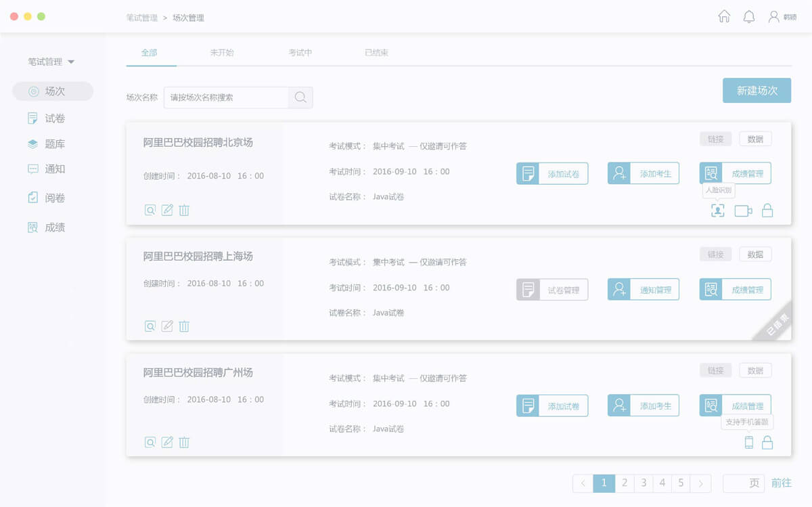Click the 前往 link
This screenshot has height=507, width=812.
tap(782, 483)
